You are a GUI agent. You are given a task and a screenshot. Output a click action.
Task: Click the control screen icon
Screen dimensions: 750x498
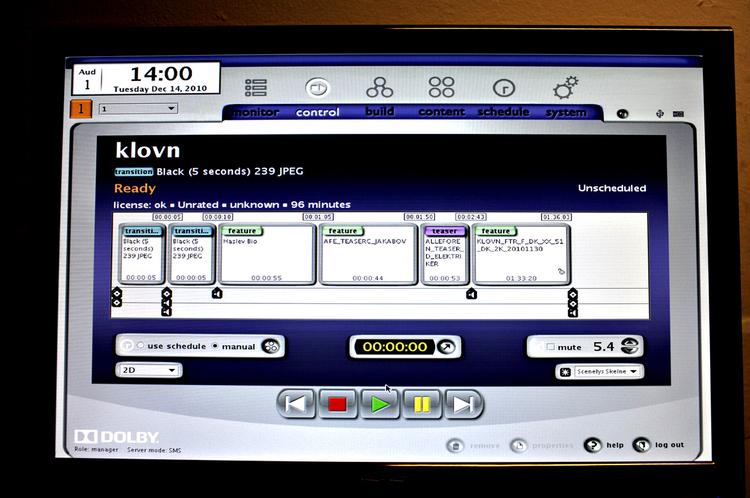click(x=318, y=88)
